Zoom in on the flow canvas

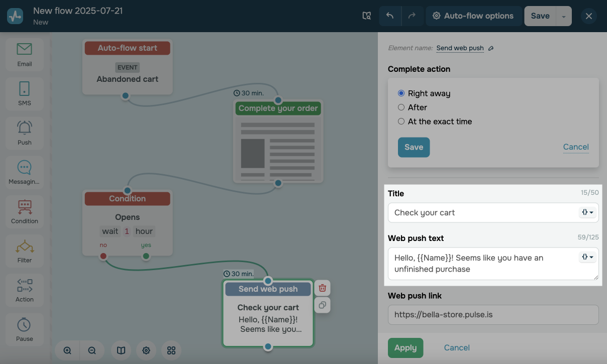(x=67, y=350)
